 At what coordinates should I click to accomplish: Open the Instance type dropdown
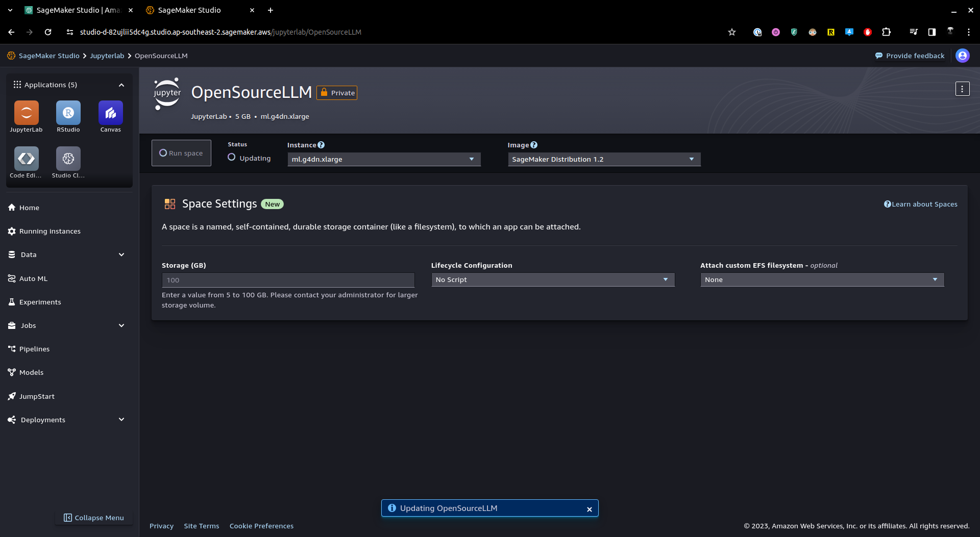384,159
